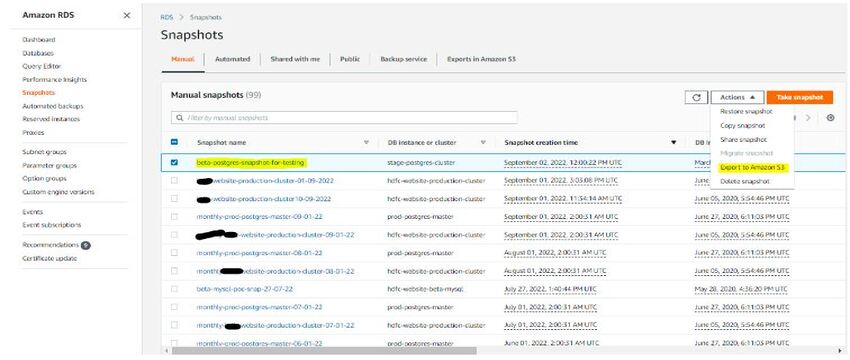850x360 pixels.
Task: Check the monthly-prod-postgres-master-09-01-22 row checkbox
Action: click(174, 216)
